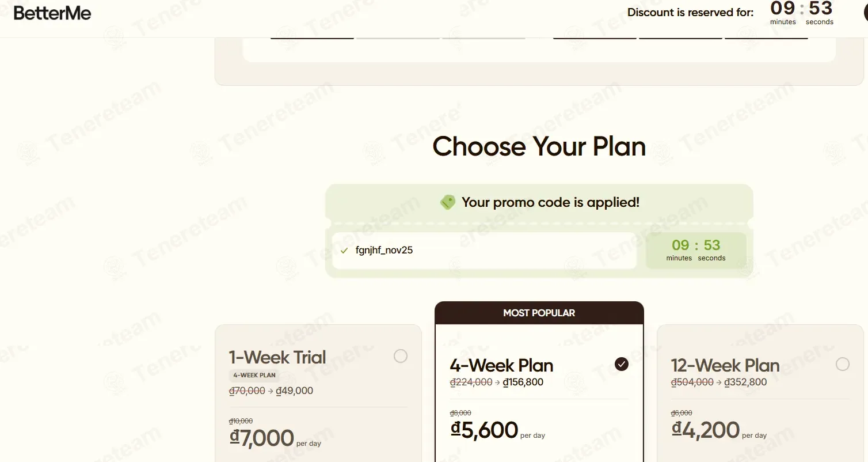The height and width of the screenshot is (462, 868).
Task: Select the 1-Week Trial radio button
Action: [401, 356]
